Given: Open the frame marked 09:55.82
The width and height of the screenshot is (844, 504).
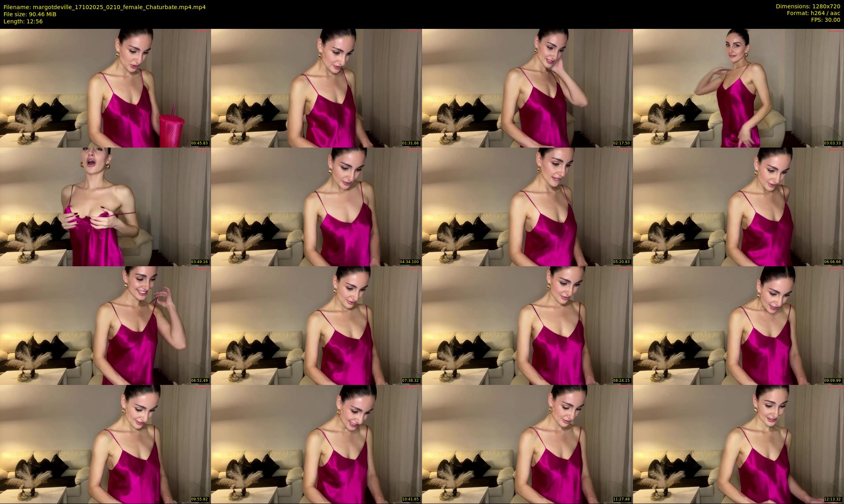Looking at the screenshot, I should 105,444.
